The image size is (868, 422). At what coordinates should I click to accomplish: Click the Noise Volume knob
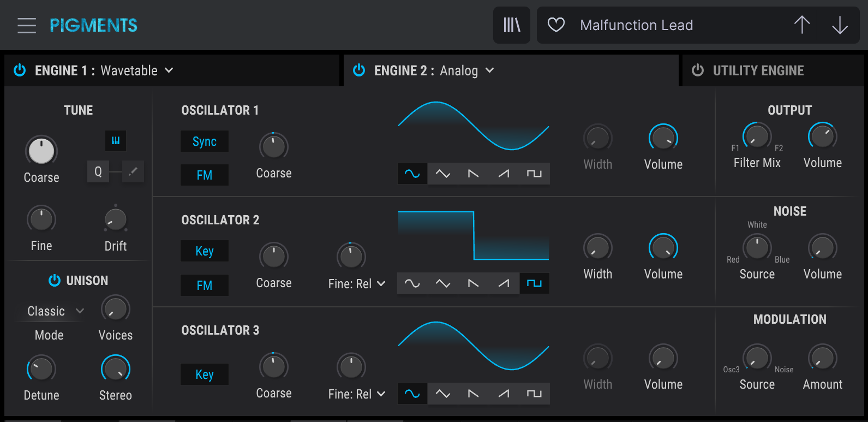click(823, 248)
